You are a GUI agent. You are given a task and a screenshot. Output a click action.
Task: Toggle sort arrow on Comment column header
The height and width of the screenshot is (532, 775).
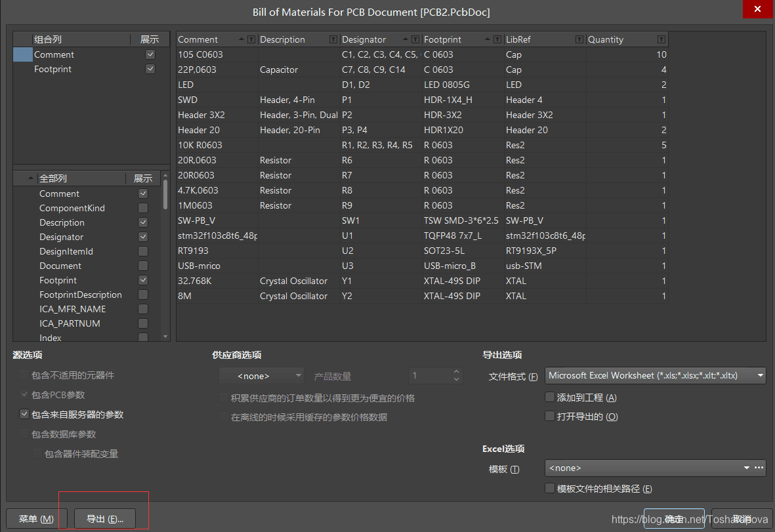pos(241,39)
